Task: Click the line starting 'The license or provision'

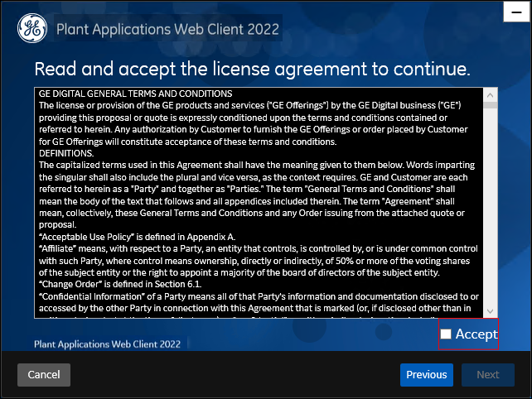Action: (249, 105)
